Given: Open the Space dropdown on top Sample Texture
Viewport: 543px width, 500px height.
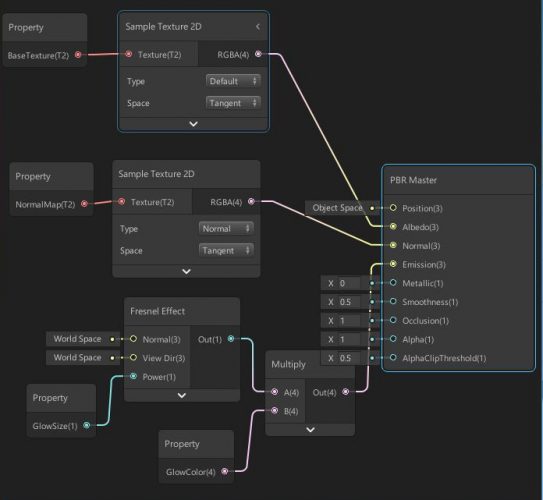Looking at the screenshot, I should click(x=233, y=103).
